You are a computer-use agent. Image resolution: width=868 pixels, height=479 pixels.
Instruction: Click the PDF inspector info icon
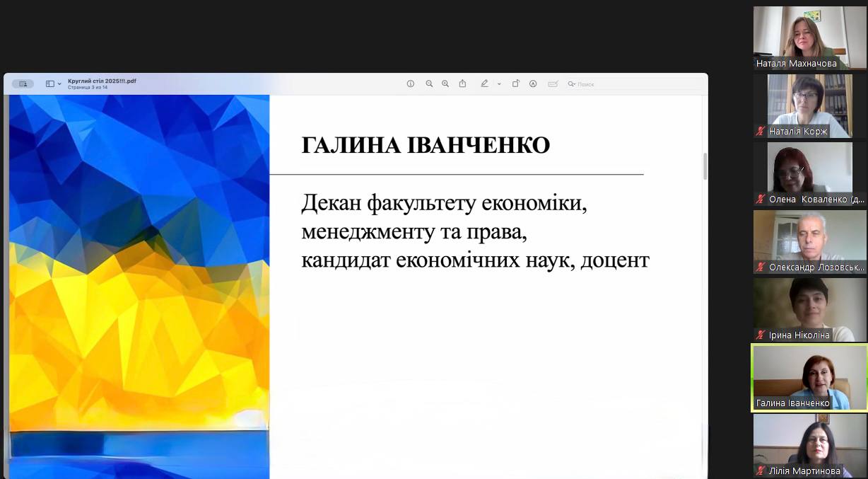point(410,83)
